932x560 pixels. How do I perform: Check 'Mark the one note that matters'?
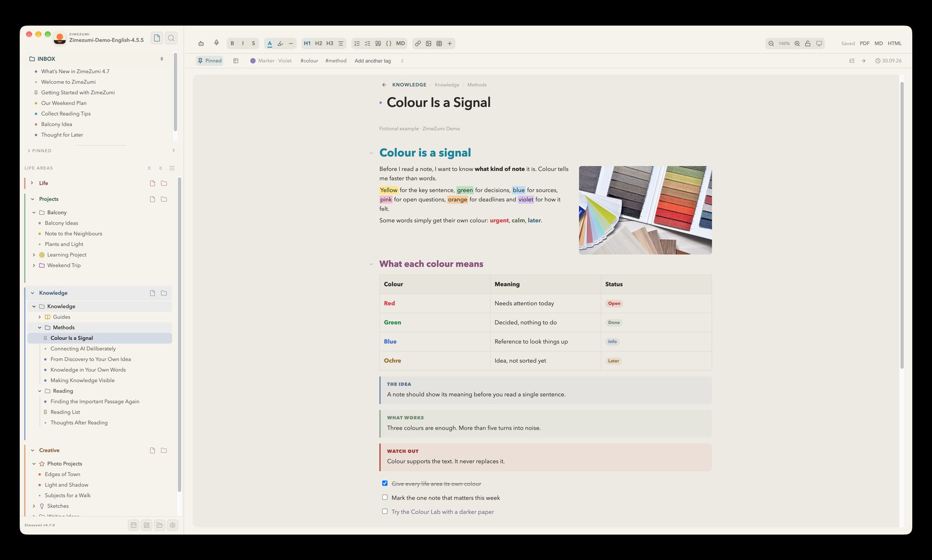click(x=385, y=497)
